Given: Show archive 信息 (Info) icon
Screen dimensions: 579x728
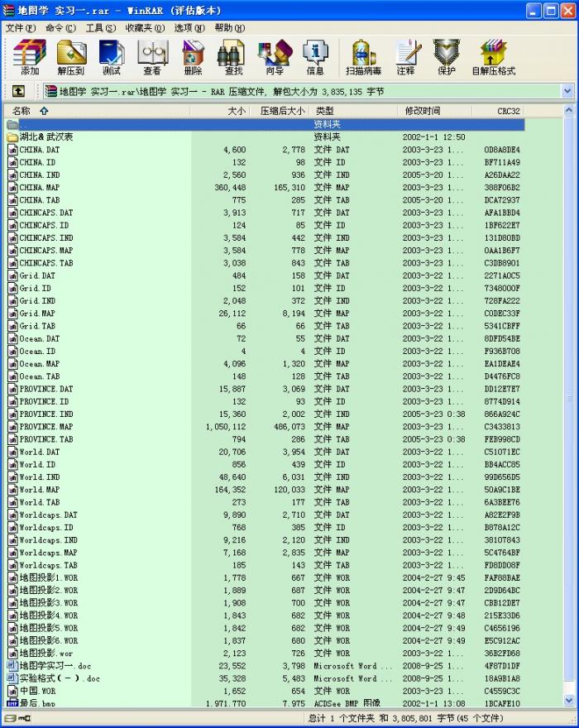Looking at the screenshot, I should coord(315,57).
